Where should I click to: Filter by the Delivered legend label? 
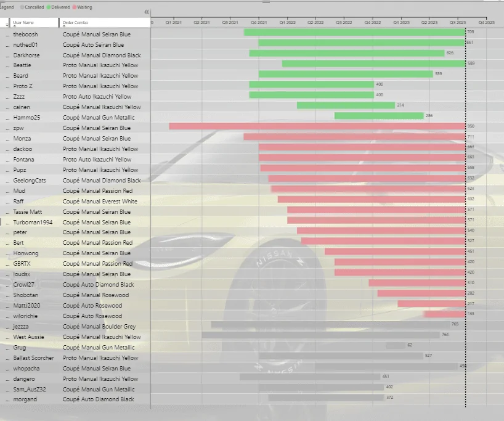60,7
